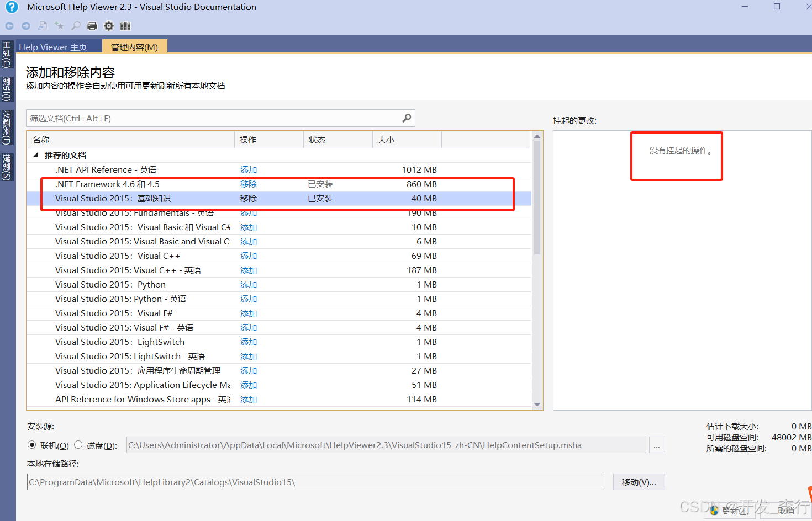Select the 联机(O) online radio button
This screenshot has height=521, width=812.
[32, 445]
